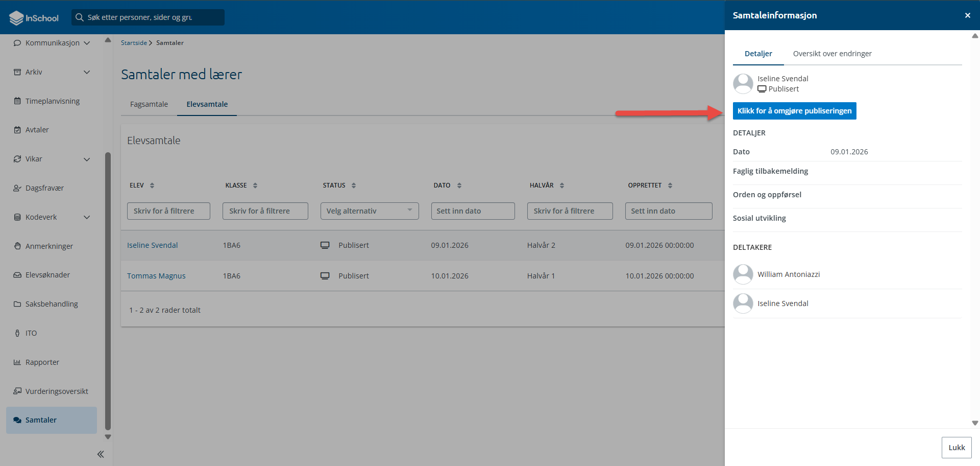This screenshot has height=466, width=980.
Task: Sort table by ELEV column
Action: click(152, 185)
